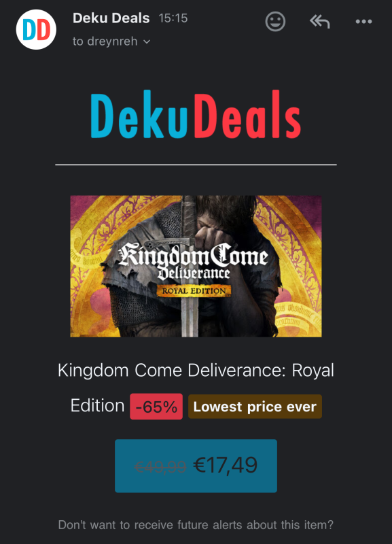Expand recipient details chevron beside dreynreh
Image resolution: width=392 pixels, height=544 pixels.
(147, 41)
